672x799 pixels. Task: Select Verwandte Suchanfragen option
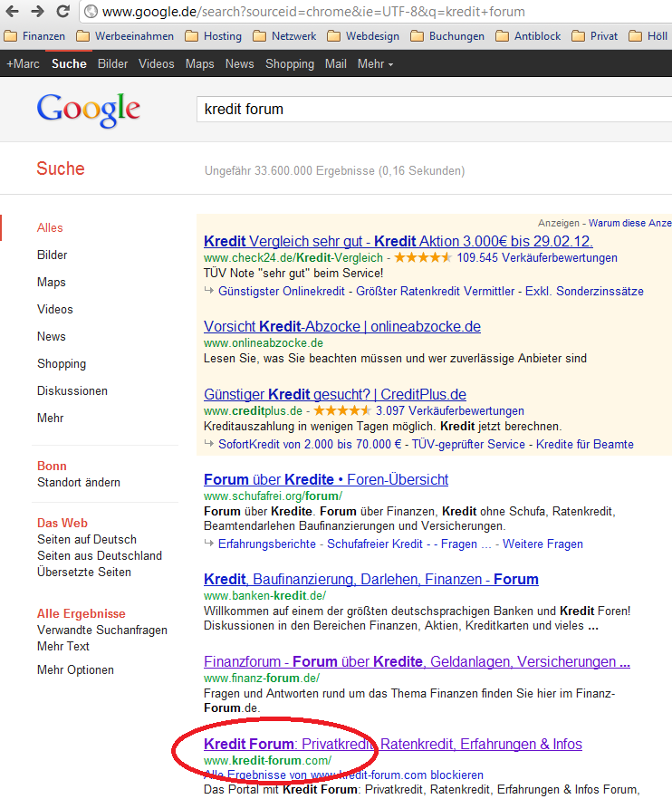click(x=102, y=630)
